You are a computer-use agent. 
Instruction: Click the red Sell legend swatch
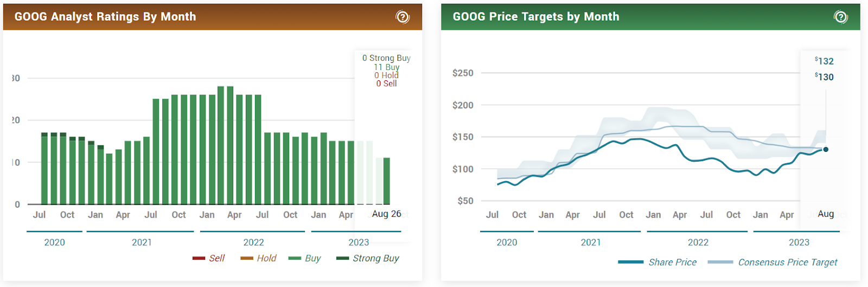coord(199,258)
